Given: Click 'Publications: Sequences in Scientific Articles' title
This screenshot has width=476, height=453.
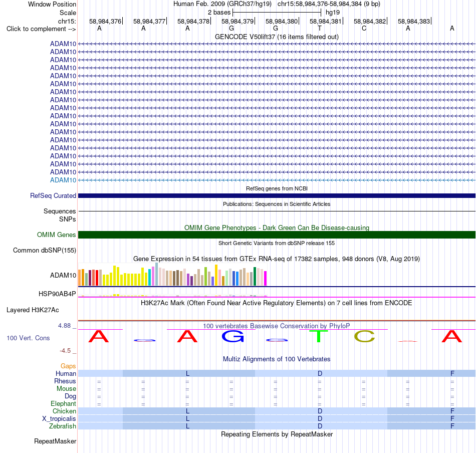Looking at the screenshot, I should (x=277, y=204).
